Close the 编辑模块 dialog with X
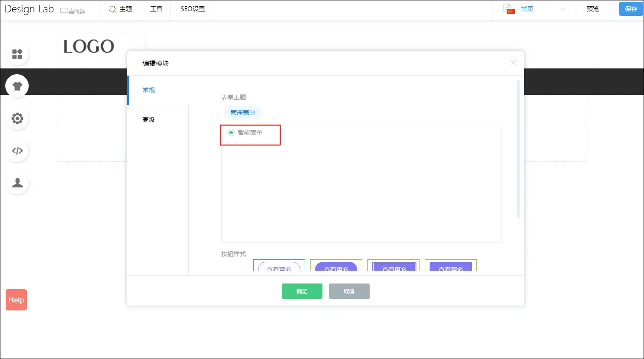The width and height of the screenshot is (644, 359). pyautogui.click(x=513, y=63)
